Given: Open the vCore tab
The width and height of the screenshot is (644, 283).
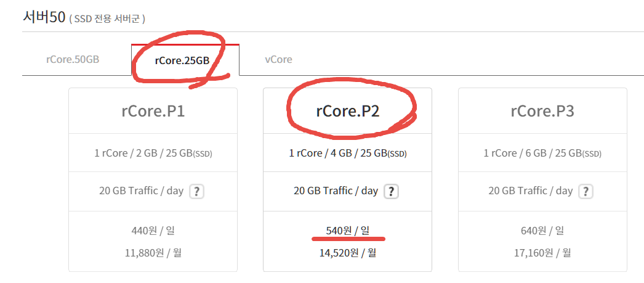Looking at the screenshot, I should [x=278, y=60].
